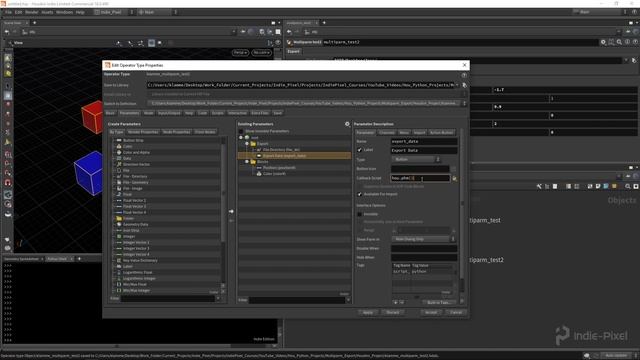Screen dimensions: 640x360
Task: Select the Button Strip parameter type
Action: [x=133, y=140]
